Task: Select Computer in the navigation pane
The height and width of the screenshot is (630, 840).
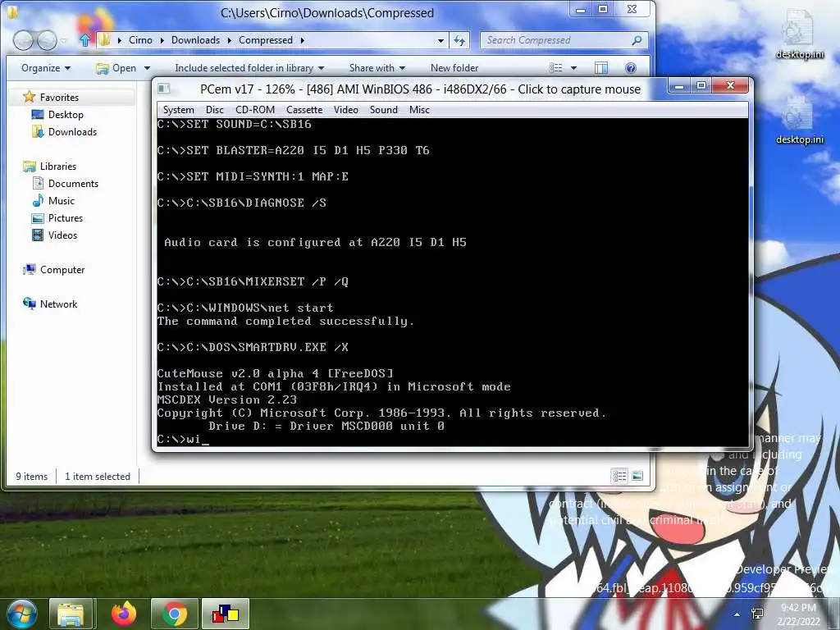Action: click(x=62, y=269)
